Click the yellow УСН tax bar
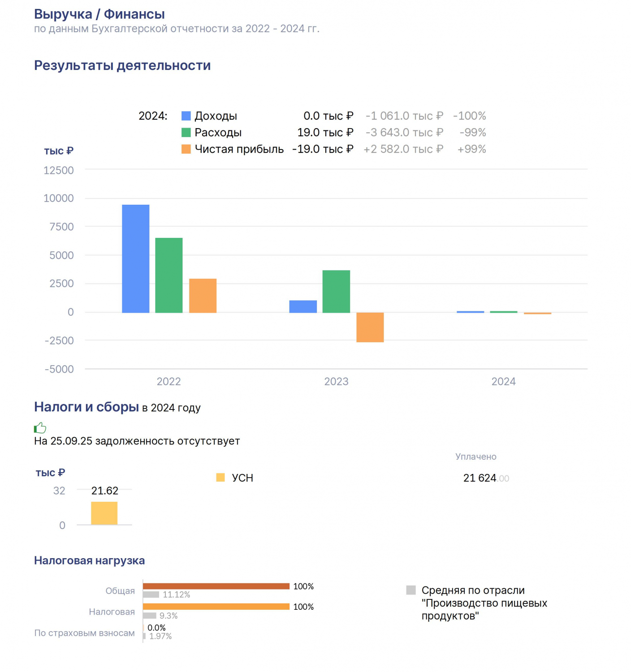The width and height of the screenshot is (631, 672). [104, 513]
